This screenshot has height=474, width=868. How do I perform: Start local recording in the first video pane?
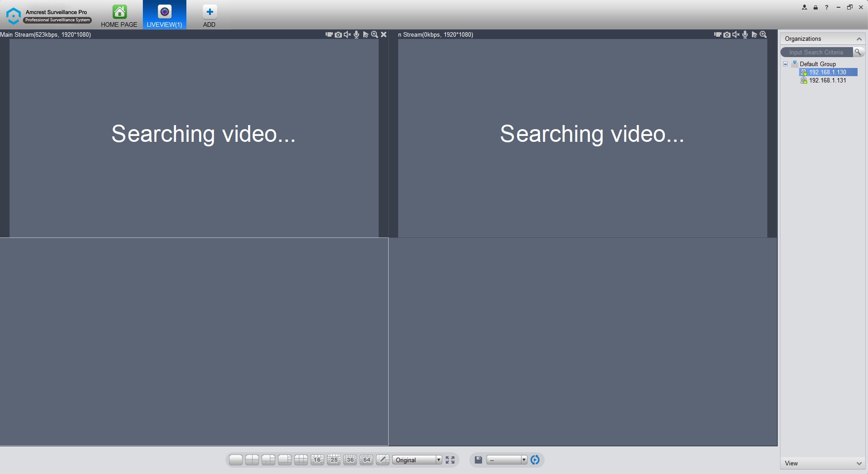pos(329,34)
